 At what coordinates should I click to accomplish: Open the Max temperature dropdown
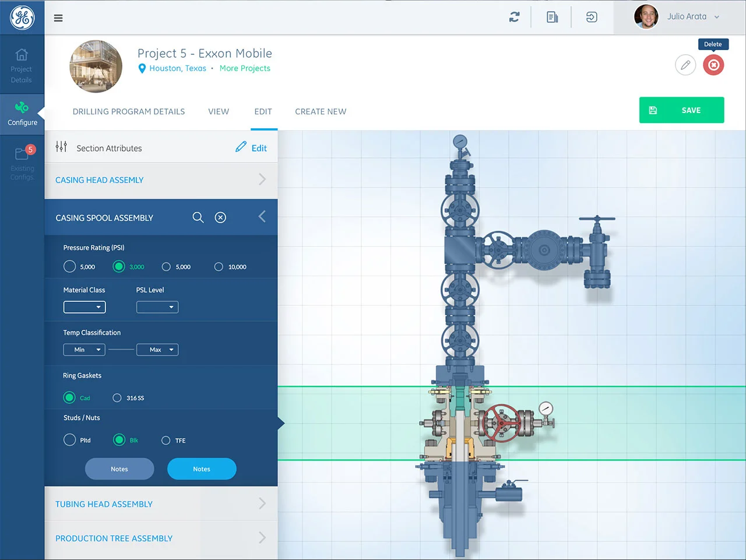click(x=157, y=350)
